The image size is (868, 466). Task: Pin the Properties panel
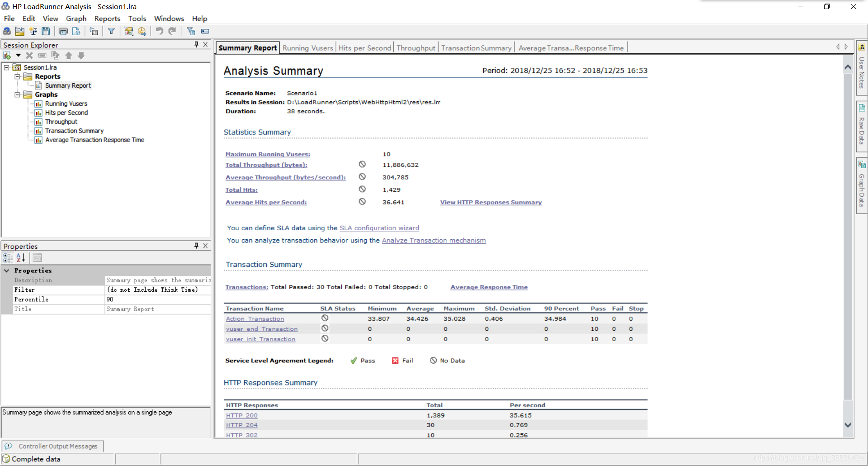196,246
